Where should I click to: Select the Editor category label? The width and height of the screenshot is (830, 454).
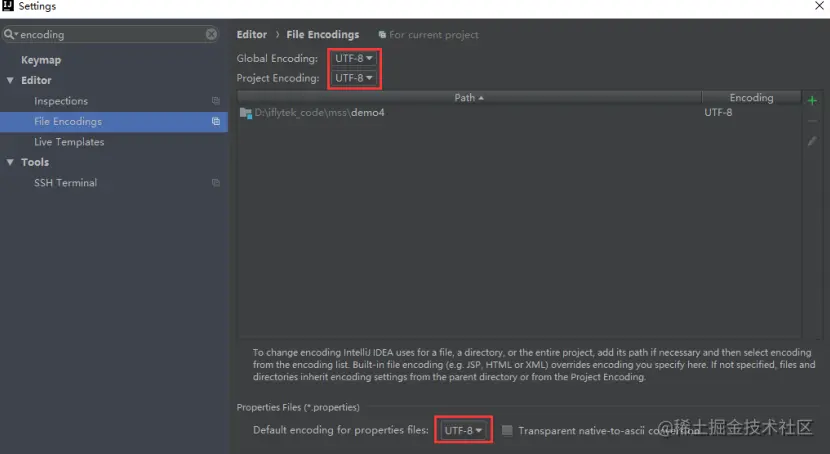tap(36, 80)
